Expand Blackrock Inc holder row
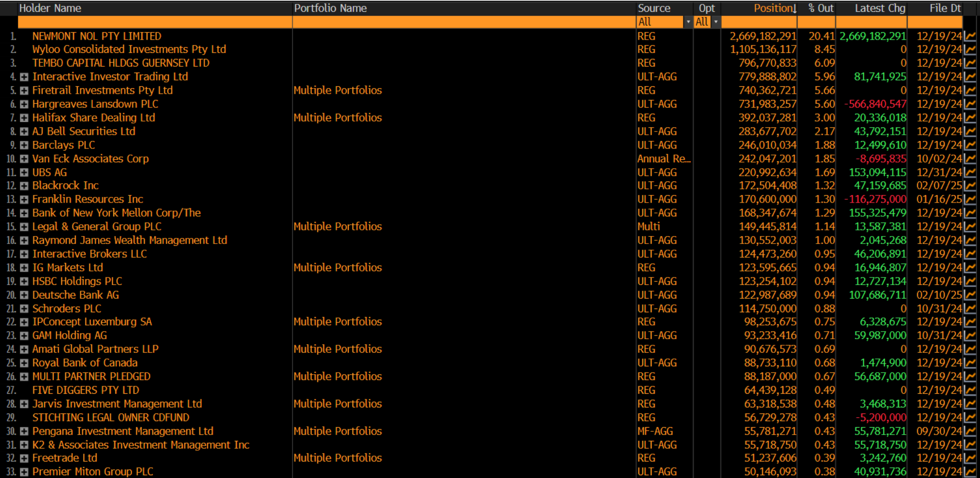 click(24, 186)
